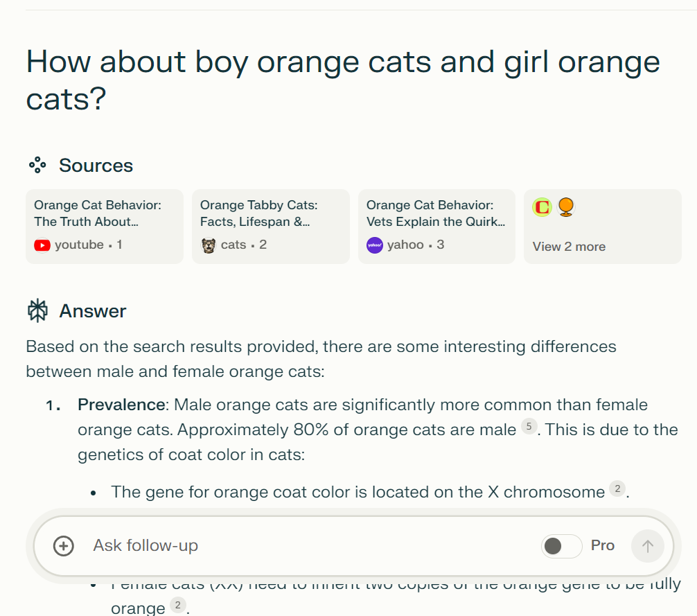Click the red C source favicon
The width and height of the screenshot is (697, 616).
click(542, 206)
